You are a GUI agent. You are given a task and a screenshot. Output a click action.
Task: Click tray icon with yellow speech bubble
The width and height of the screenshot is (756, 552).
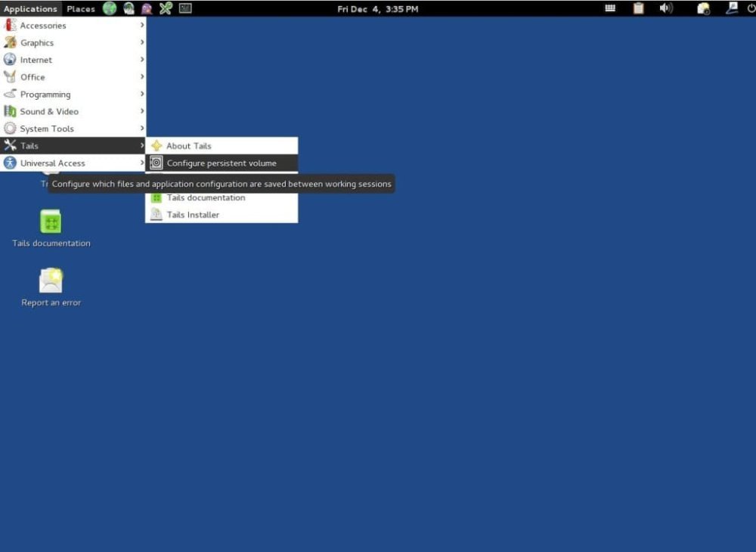coord(703,8)
